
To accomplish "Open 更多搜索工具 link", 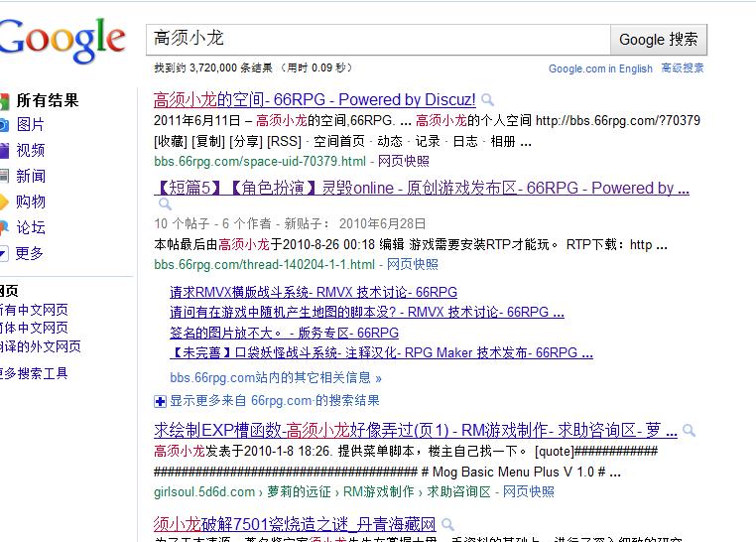I will tap(34, 373).
